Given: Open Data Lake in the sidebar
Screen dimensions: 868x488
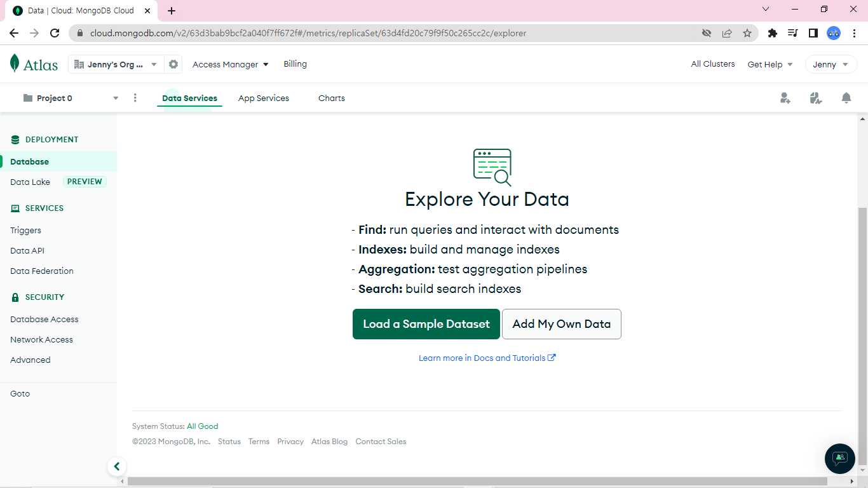Looking at the screenshot, I should coord(30,182).
